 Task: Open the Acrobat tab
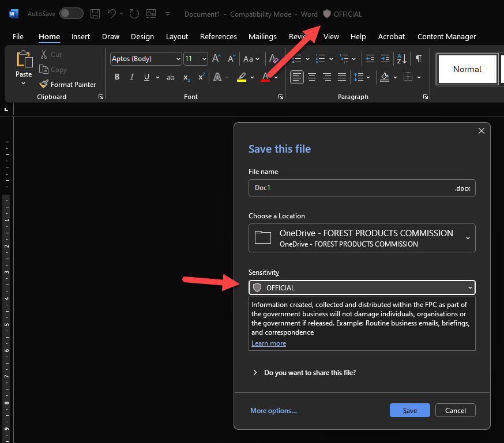(x=391, y=37)
